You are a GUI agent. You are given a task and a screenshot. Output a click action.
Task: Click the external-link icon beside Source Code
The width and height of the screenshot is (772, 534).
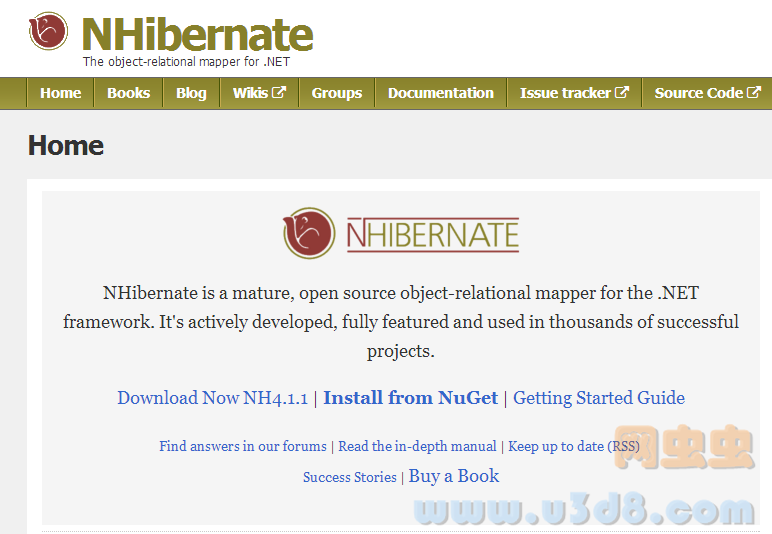coord(754,92)
